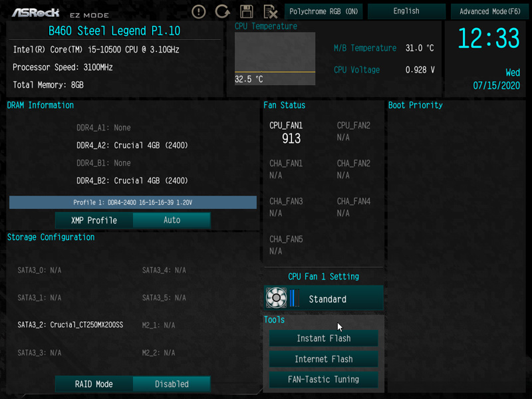The height and width of the screenshot is (399, 532).
Task: Click SATA3_5: N/A entry
Action: [164, 298]
